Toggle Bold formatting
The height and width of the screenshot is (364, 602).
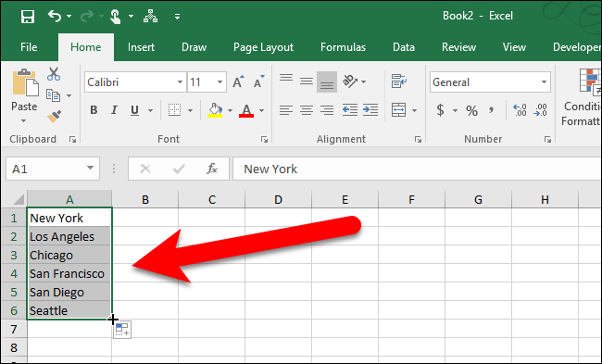94,110
